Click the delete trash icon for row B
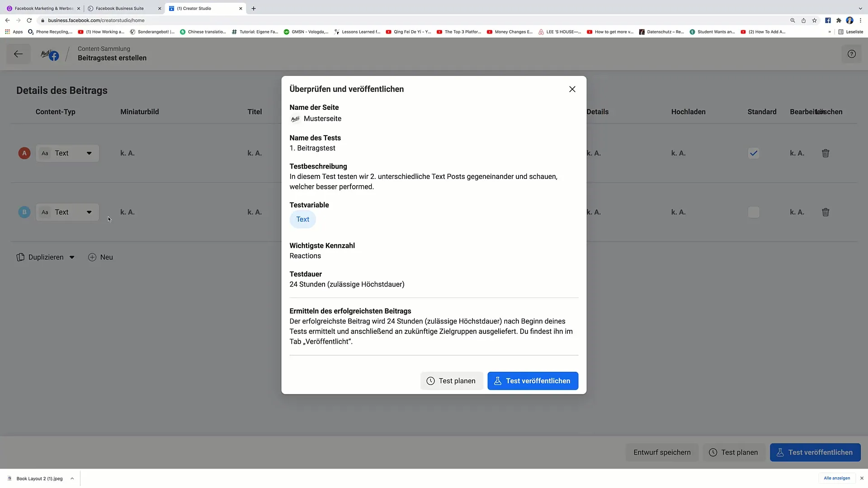 [826, 212]
